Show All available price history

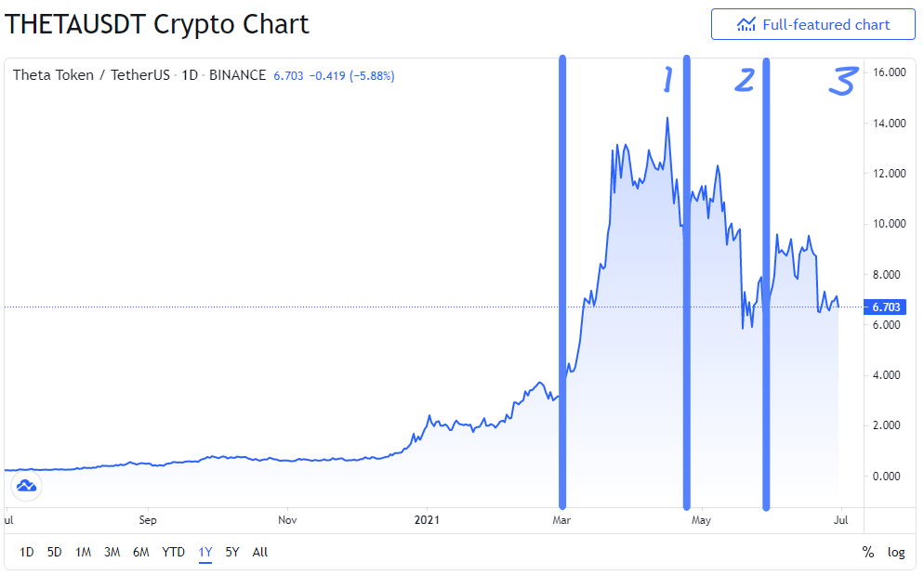tap(260, 552)
